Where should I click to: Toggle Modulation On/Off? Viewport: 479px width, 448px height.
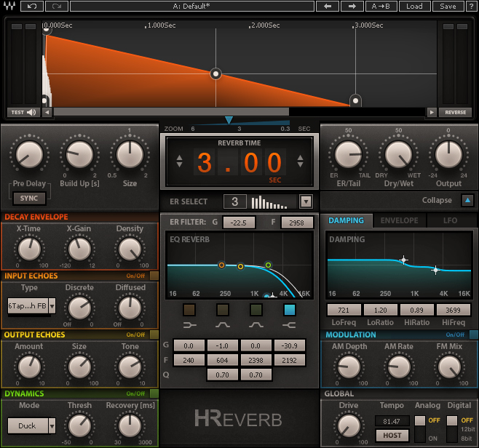pyautogui.click(x=473, y=335)
